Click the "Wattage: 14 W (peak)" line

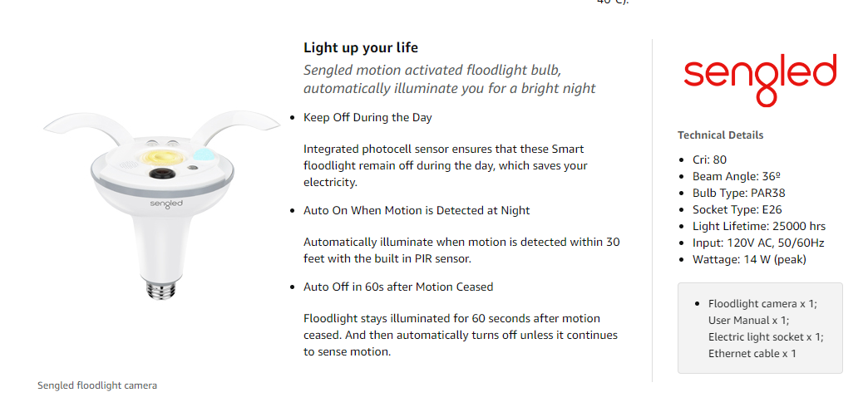pyautogui.click(x=749, y=259)
